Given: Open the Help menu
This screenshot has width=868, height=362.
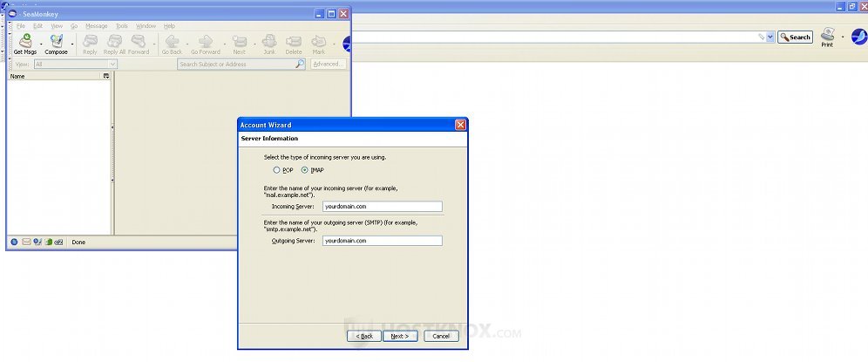Looking at the screenshot, I should pos(169,26).
